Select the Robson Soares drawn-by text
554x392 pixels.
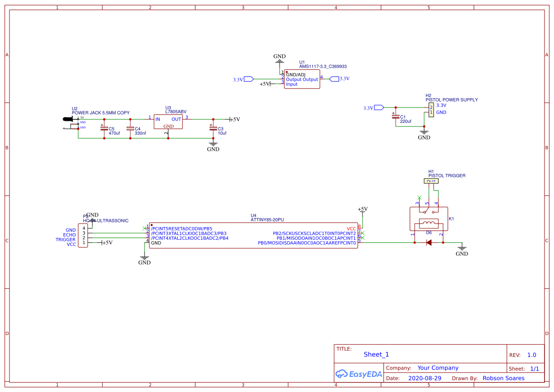[503, 378]
